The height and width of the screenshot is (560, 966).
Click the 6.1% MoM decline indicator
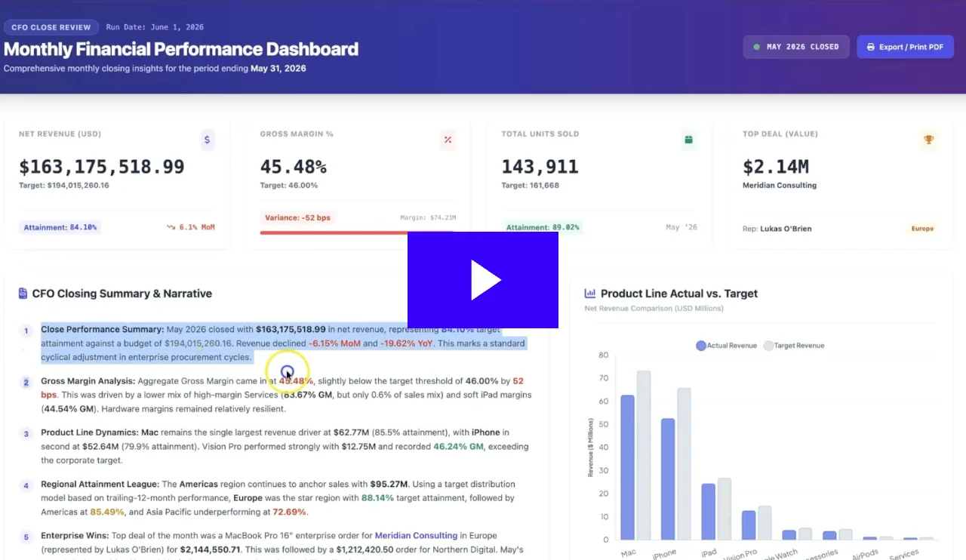(x=190, y=227)
